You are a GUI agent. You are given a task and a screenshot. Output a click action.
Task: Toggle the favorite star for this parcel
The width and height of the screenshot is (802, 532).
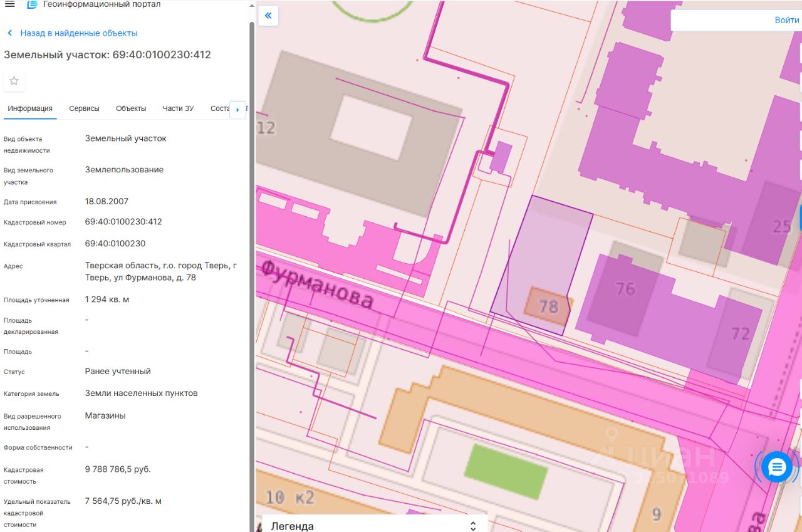click(14, 81)
